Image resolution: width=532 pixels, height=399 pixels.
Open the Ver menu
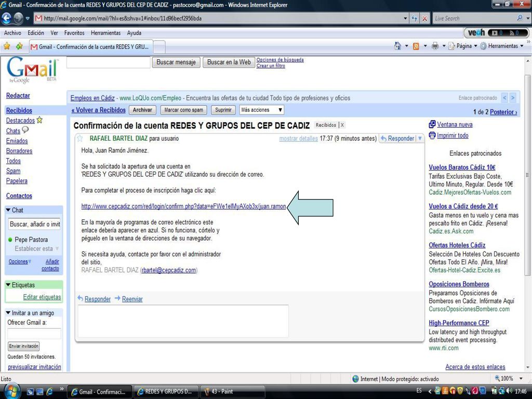click(x=54, y=33)
